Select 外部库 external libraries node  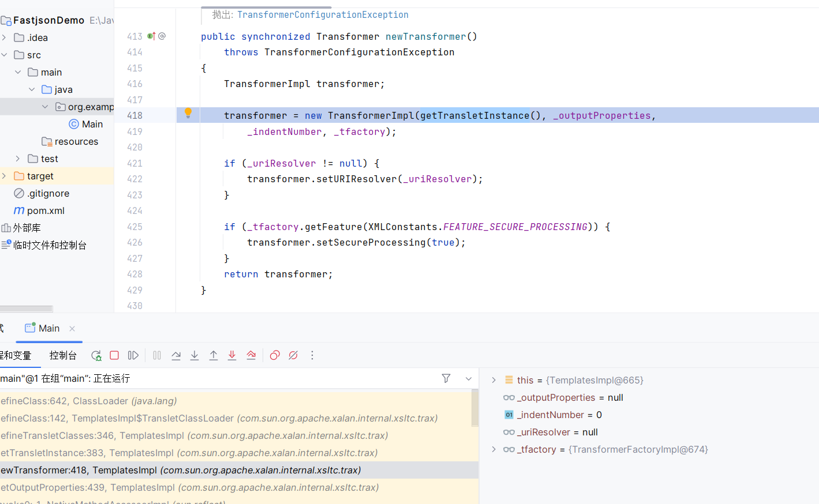click(x=21, y=228)
